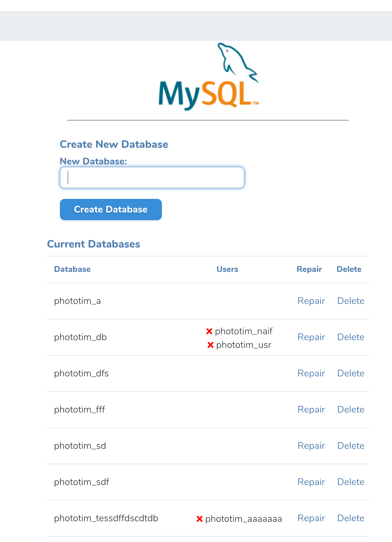Repair the phototim_a database
Image resolution: width=392 pixels, height=542 pixels.
[311, 301]
